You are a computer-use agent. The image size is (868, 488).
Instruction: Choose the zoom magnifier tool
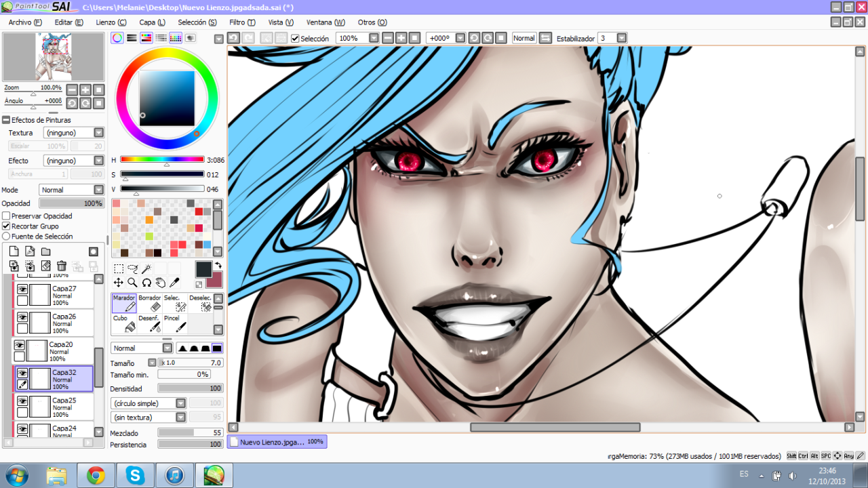pos(132,283)
